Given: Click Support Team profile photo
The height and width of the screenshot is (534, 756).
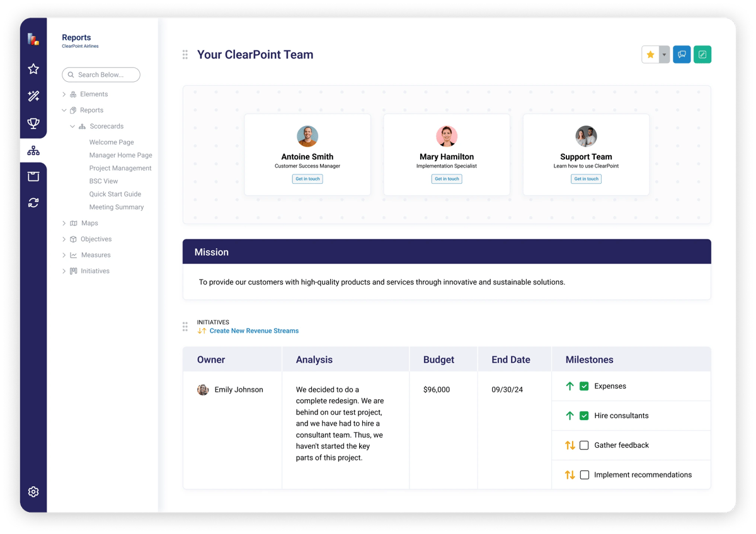Looking at the screenshot, I should click(586, 136).
